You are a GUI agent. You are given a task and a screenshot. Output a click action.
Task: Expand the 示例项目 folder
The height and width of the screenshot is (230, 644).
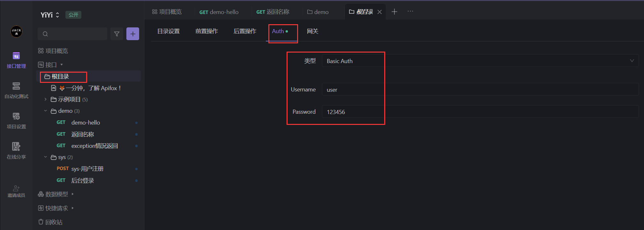pos(46,99)
